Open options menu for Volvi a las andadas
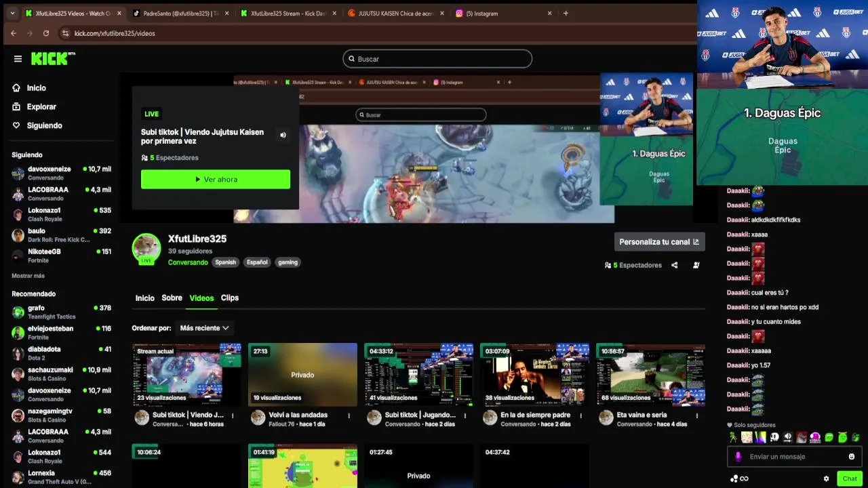The height and width of the screenshot is (488, 868). coord(349,415)
